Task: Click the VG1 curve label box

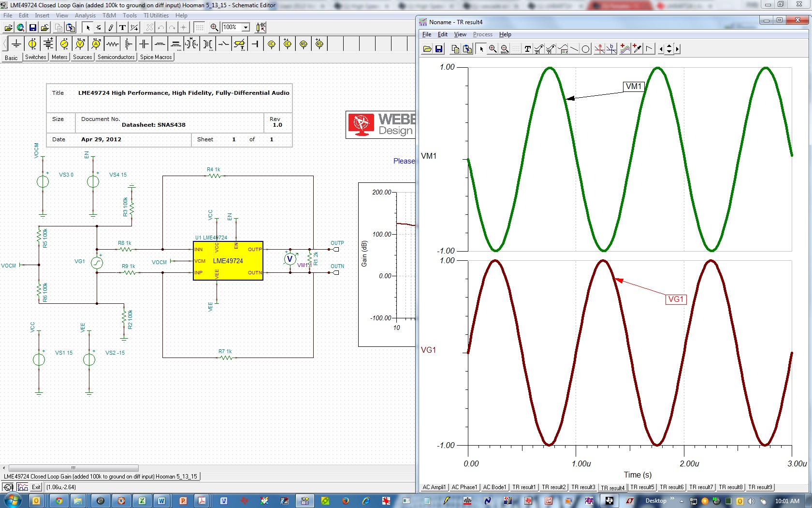Action: click(676, 299)
